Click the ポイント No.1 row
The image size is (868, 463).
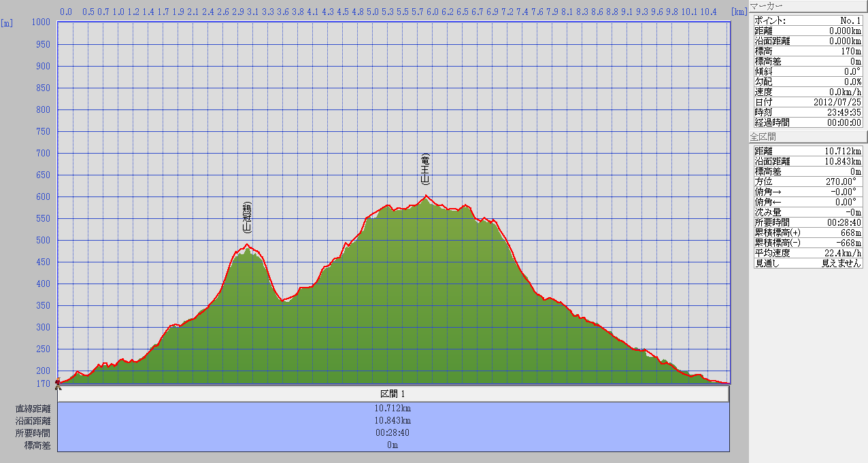[807, 20]
